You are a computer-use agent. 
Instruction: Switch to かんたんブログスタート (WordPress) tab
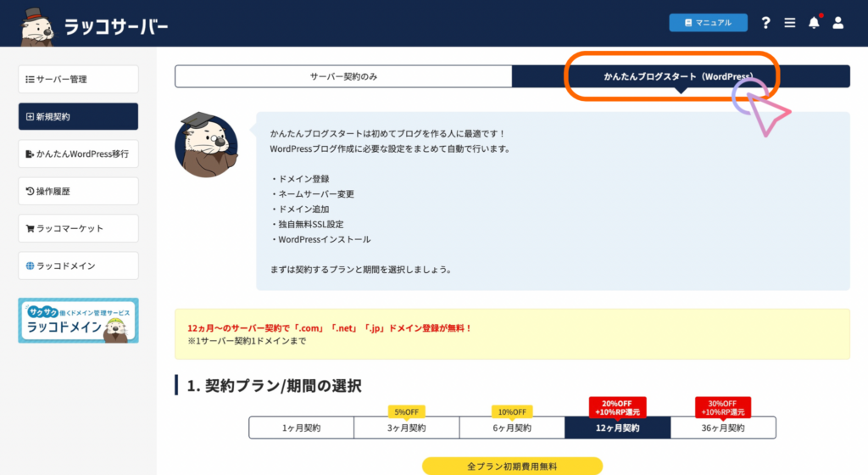681,76
